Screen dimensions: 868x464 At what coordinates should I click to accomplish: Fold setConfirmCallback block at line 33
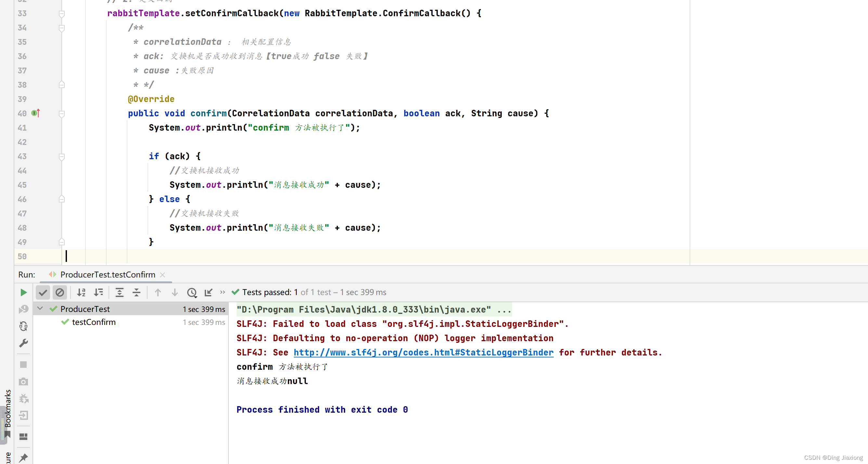(x=62, y=13)
